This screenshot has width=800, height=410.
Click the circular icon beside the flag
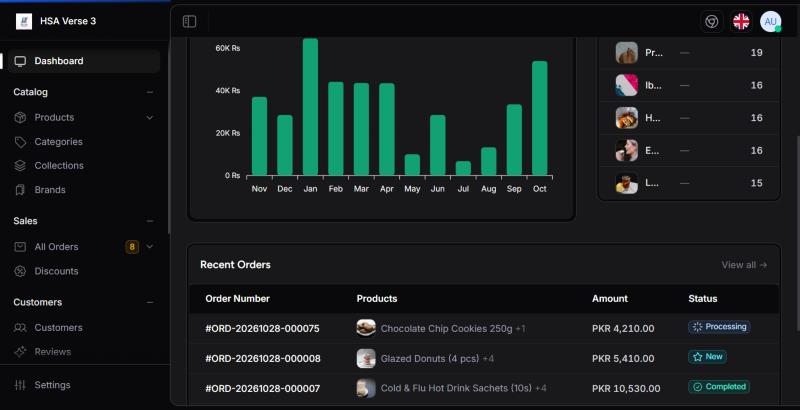coord(711,21)
